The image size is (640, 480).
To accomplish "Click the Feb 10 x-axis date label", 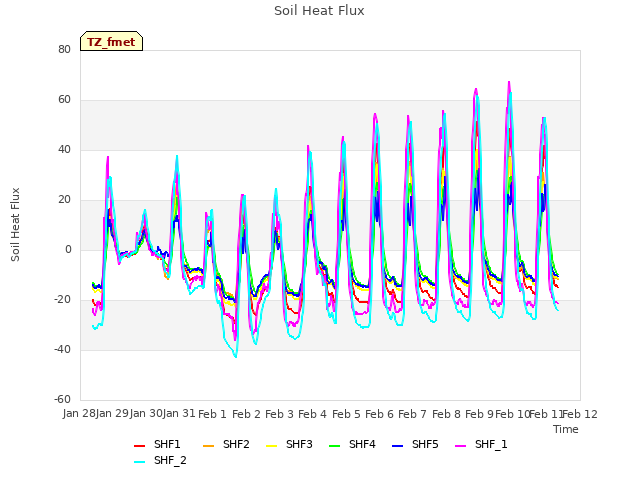I will pyautogui.click(x=513, y=414).
